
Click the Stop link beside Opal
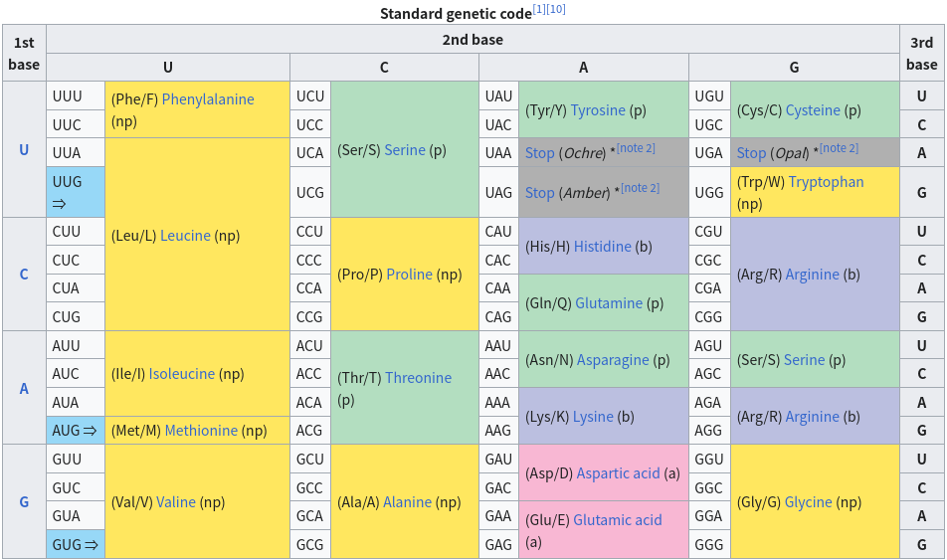(751, 153)
